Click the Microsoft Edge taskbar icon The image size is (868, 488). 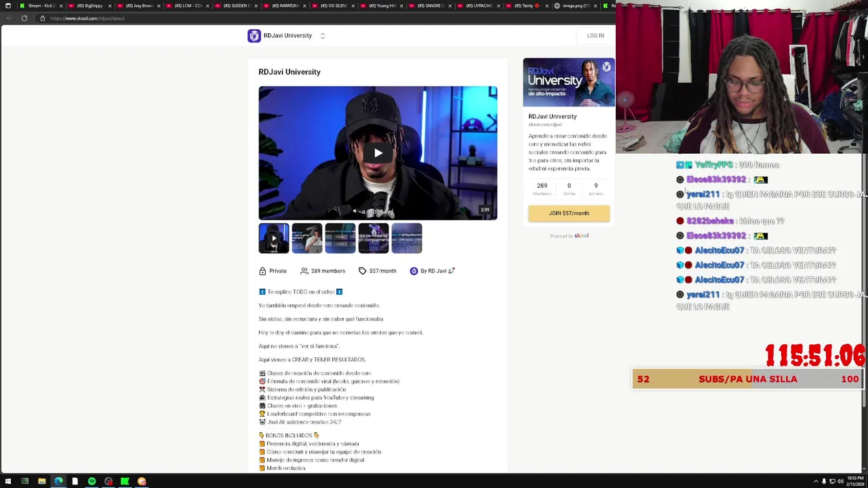pyautogui.click(x=58, y=481)
